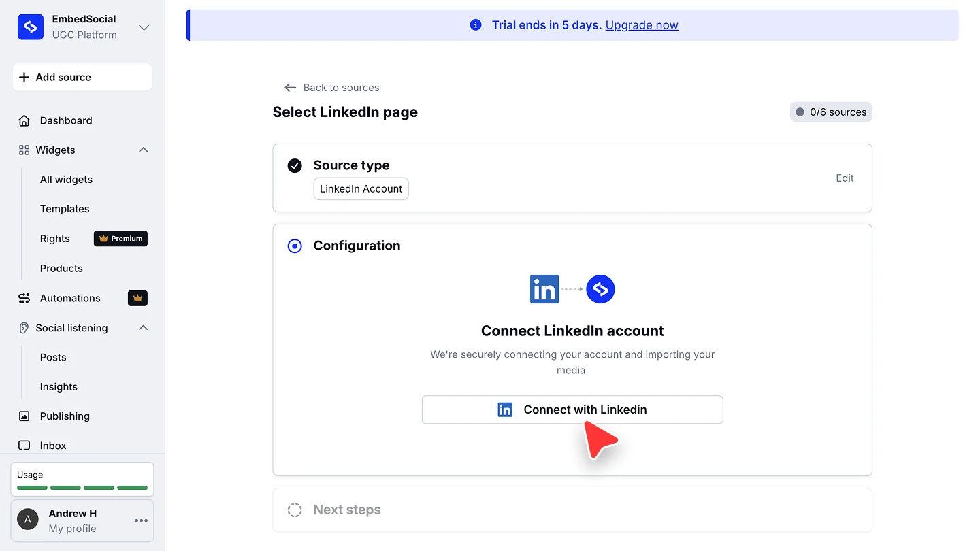Image resolution: width=980 pixels, height=551 pixels.
Task: Open Dashboard in the sidebar
Action: [66, 120]
